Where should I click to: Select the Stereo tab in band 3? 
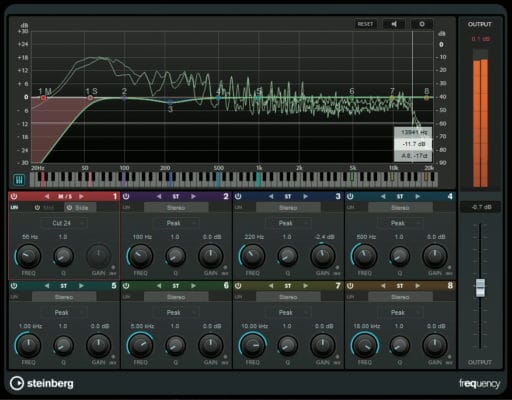click(x=288, y=207)
